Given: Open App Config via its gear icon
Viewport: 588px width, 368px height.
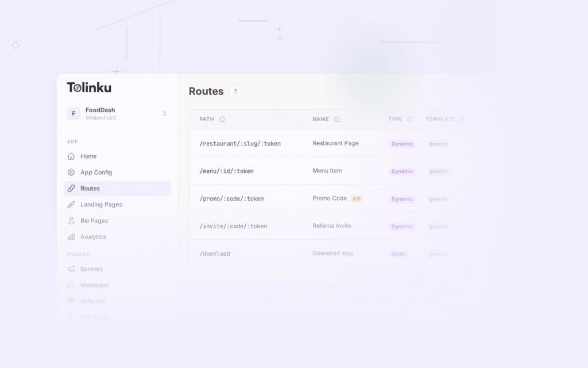Looking at the screenshot, I should pos(71,172).
